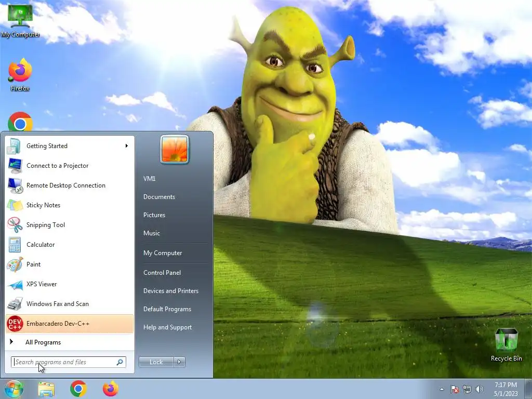
Task: Click the XPS Viewer paper-plane icon
Action: pos(15,284)
